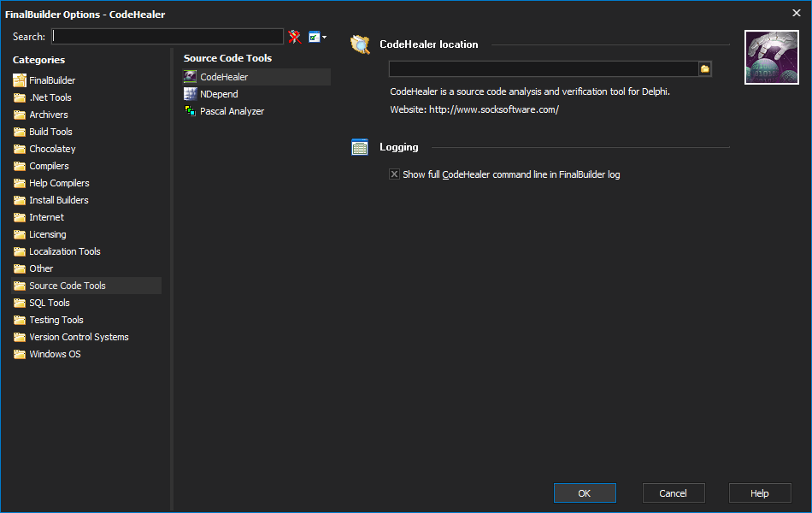
Task: Select the Pascal Analyzer icon entry
Action: point(191,111)
